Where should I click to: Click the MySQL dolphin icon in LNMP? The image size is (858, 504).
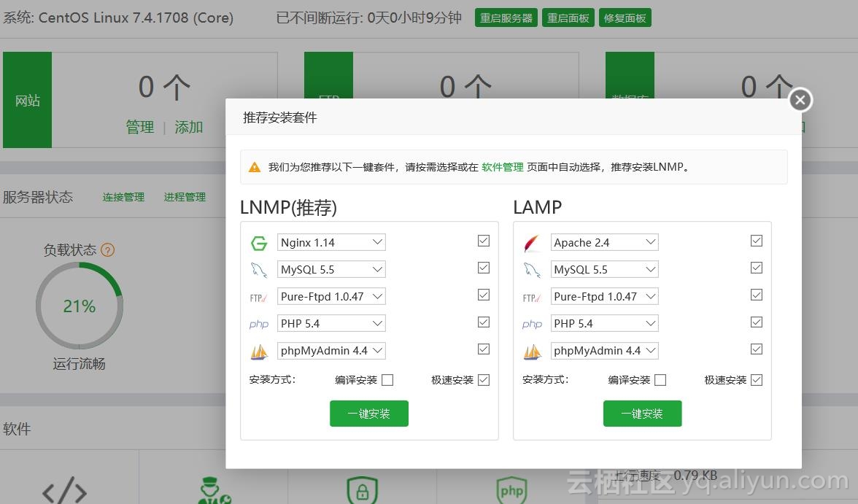[x=259, y=270]
